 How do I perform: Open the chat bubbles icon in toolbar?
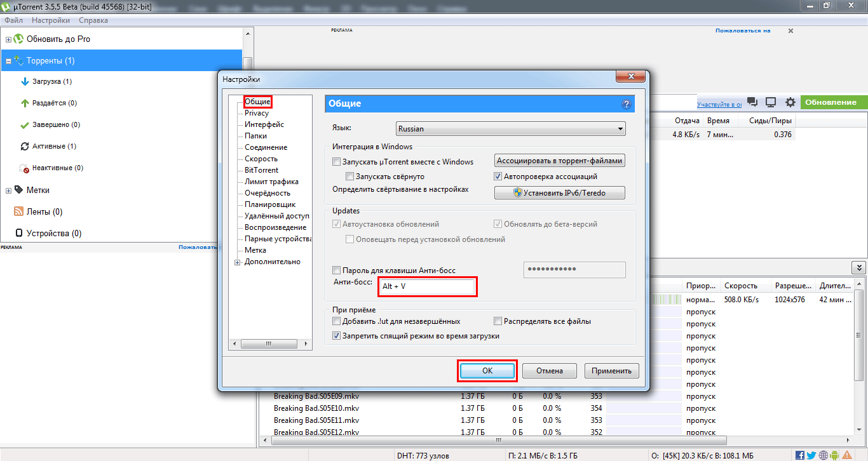tap(752, 102)
